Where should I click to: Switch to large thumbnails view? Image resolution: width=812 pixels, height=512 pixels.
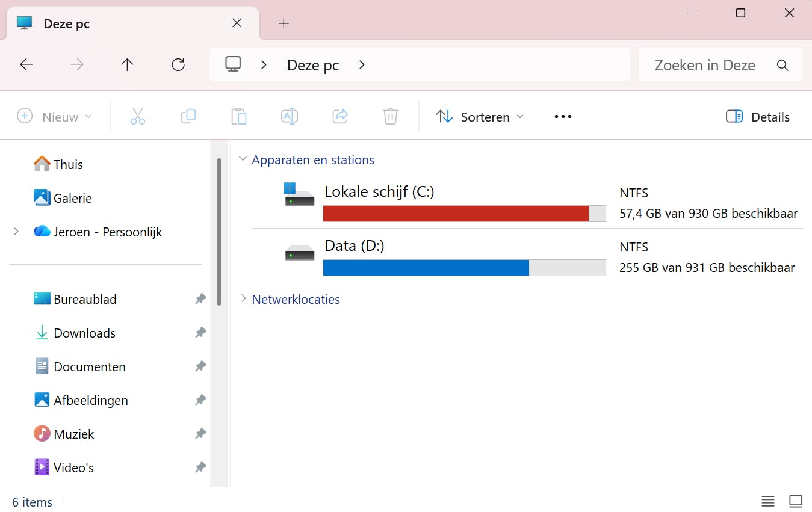click(796, 501)
